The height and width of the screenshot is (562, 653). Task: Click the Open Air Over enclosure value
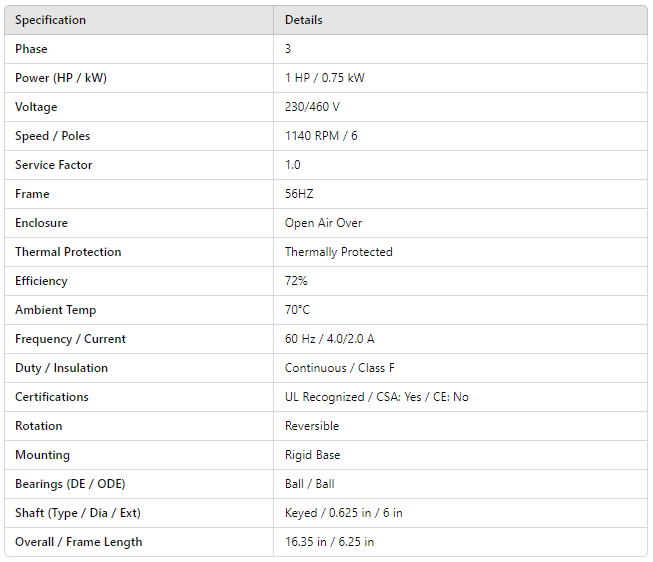(x=323, y=223)
